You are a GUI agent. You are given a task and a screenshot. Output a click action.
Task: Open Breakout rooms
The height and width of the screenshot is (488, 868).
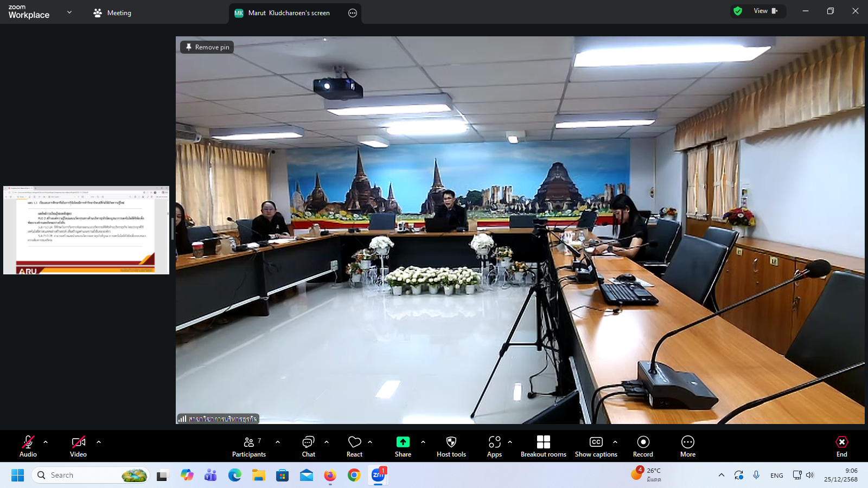click(543, 446)
